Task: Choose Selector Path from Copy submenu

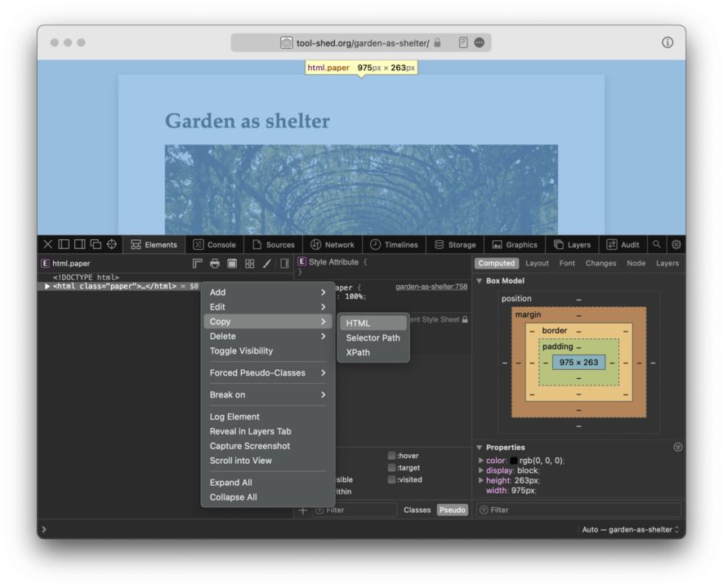Action: point(373,338)
